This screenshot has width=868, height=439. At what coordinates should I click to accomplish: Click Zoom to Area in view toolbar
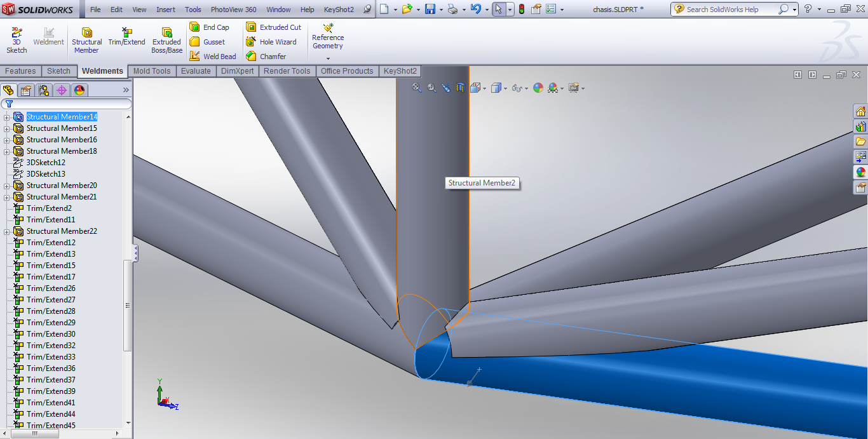coord(432,88)
